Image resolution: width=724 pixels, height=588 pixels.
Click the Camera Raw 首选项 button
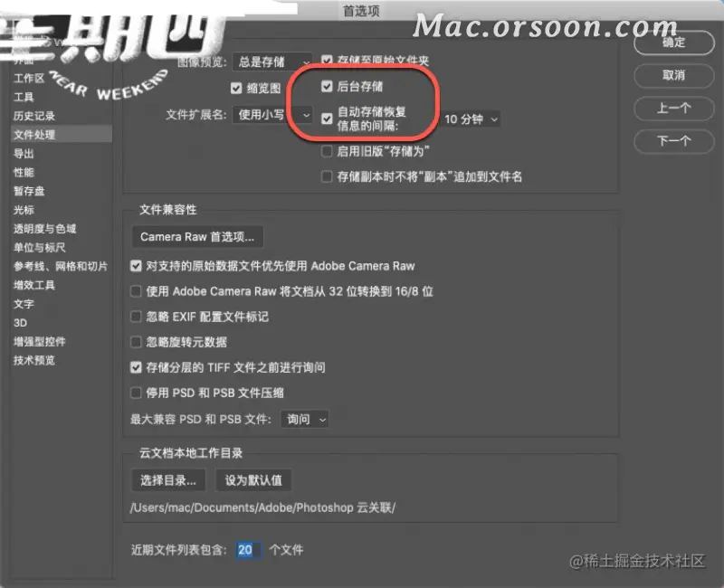tap(197, 237)
